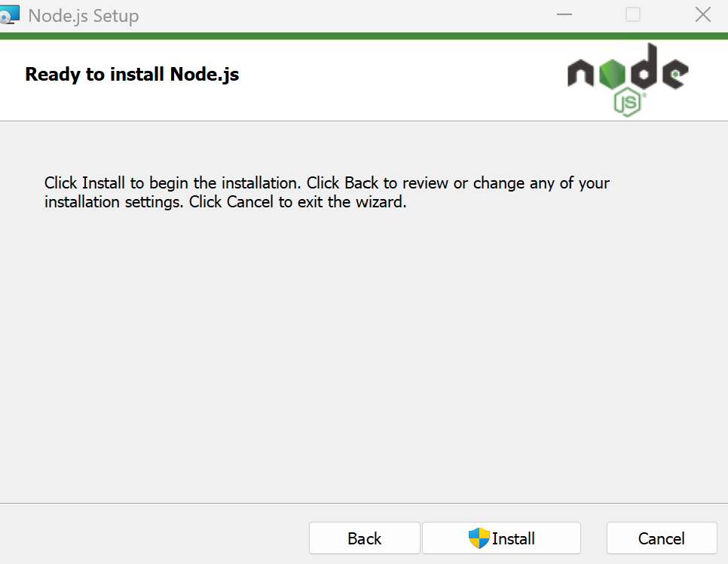Click the green 'js' badge in logo
This screenshot has height=564, width=728.
628,100
